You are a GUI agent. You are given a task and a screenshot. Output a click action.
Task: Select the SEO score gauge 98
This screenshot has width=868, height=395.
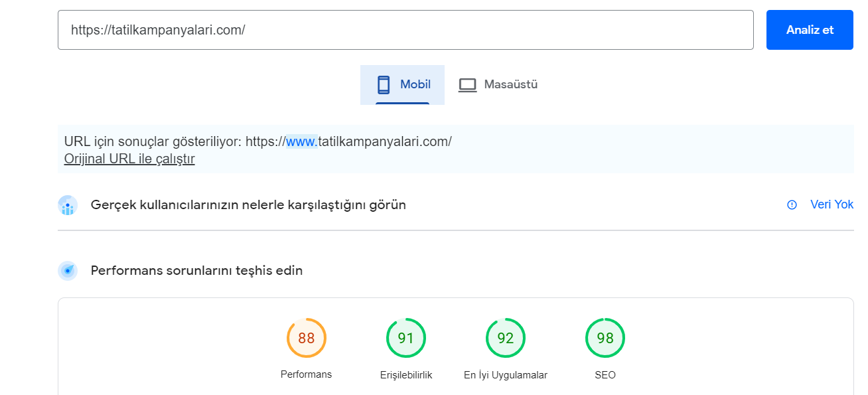click(605, 339)
